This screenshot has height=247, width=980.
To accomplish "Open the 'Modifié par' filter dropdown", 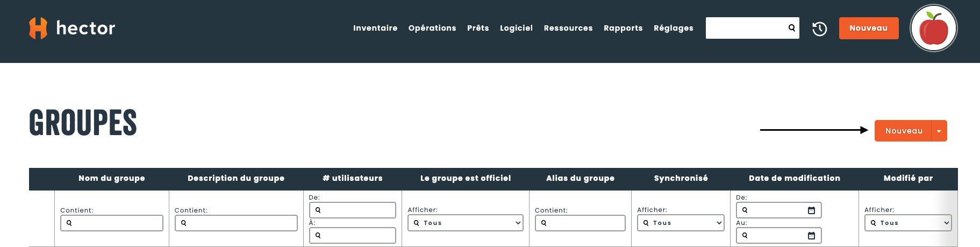I will 907,223.
